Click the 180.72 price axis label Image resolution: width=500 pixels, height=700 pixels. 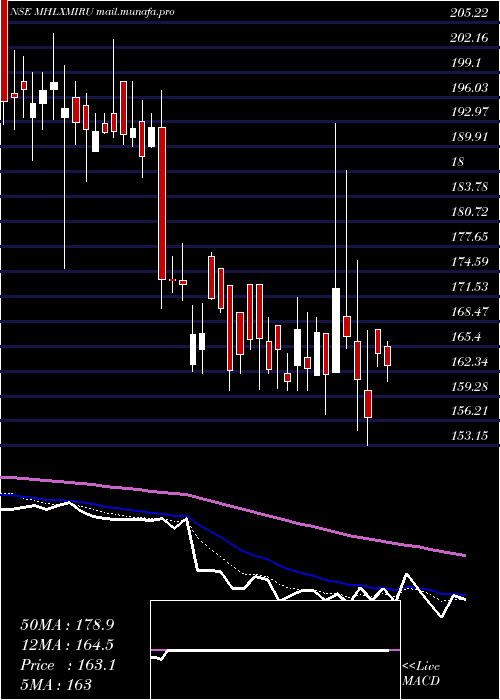469,212
